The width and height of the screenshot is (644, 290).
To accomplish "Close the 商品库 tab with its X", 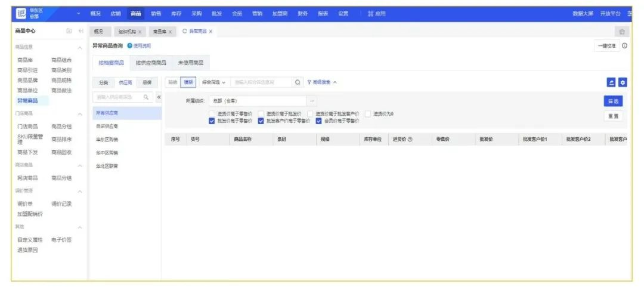I will pos(170,32).
